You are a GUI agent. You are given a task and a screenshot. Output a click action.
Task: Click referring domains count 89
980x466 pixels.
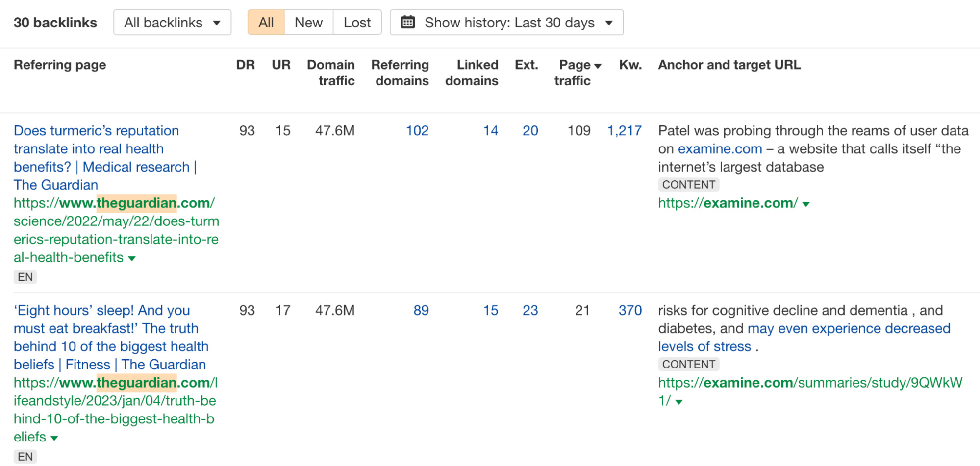421,310
